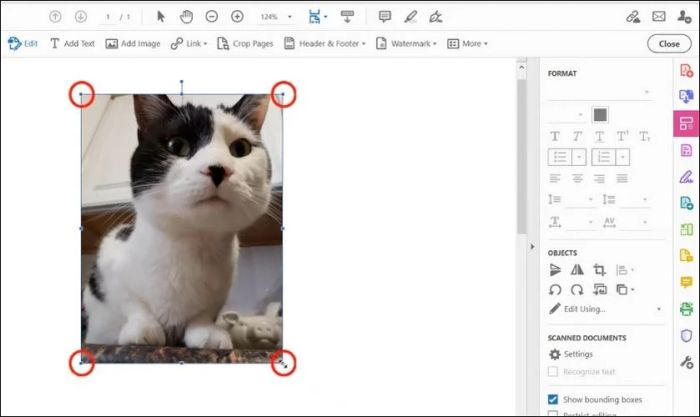
Task: Toggle superscript text formatting
Action: click(622, 136)
